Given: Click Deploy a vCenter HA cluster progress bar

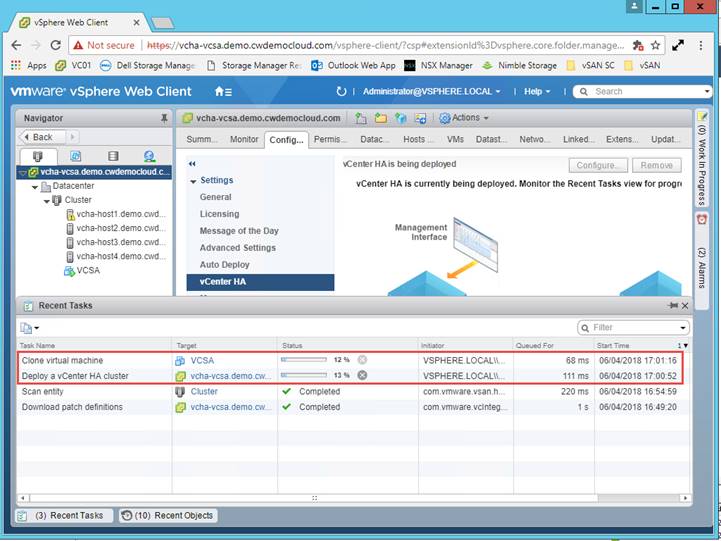Looking at the screenshot, I should pos(304,375).
